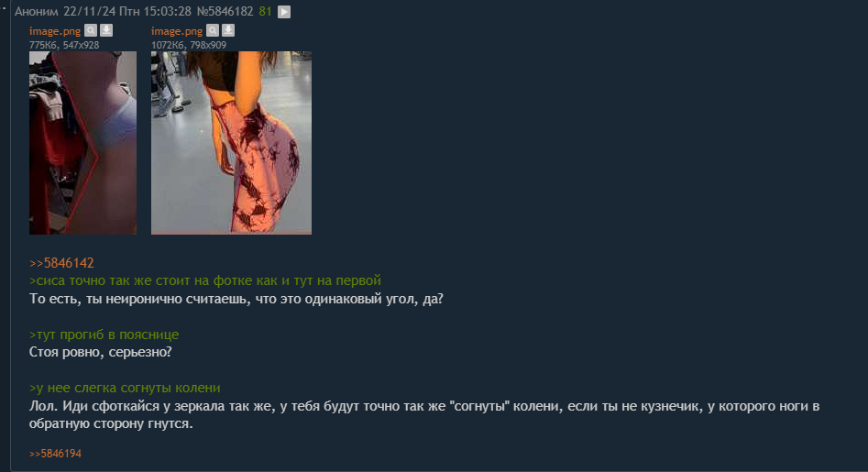Open the first image.png filename link
Image resolution: width=868 pixels, height=472 pixels.
pyautogui.click(x=55, y=31)
